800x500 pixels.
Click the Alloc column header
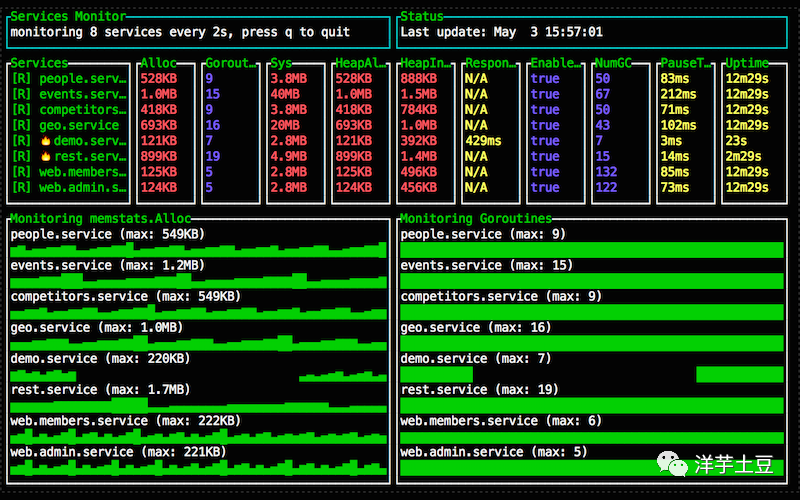(159, 63)
